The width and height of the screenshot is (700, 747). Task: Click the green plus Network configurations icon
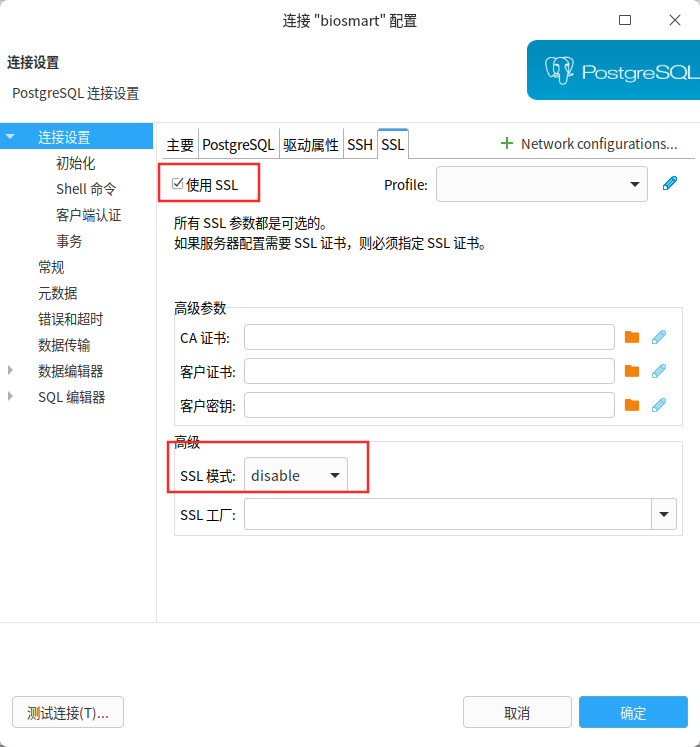pos(507,144)
